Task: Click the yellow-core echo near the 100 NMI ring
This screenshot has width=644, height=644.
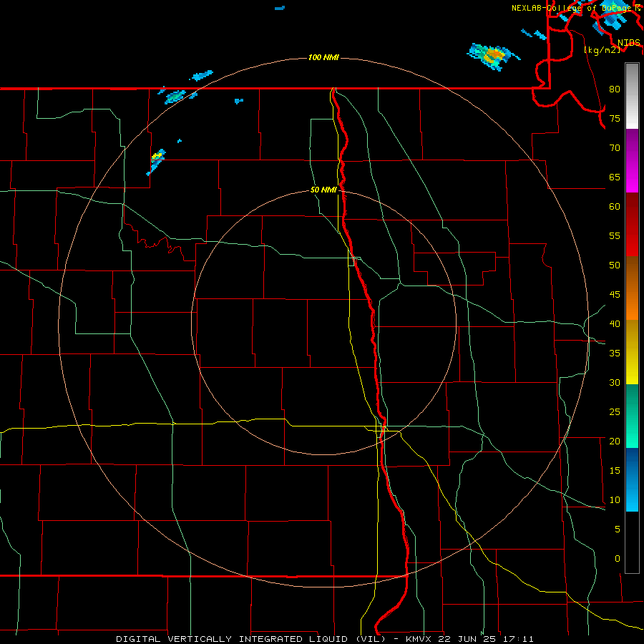Action: click(157, 162)
